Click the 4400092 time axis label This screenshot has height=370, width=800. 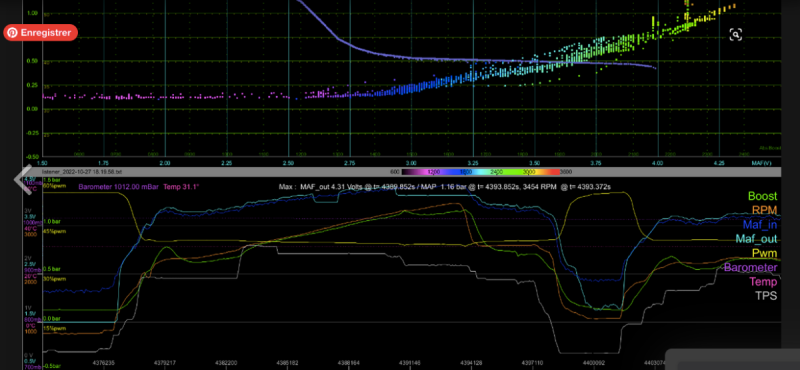(x=594, y=363)
